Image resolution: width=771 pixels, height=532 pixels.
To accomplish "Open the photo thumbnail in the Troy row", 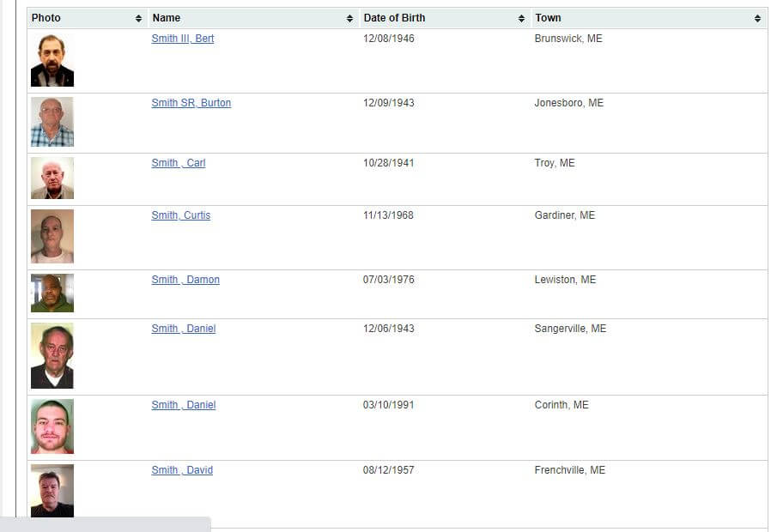I will [52, 178].
